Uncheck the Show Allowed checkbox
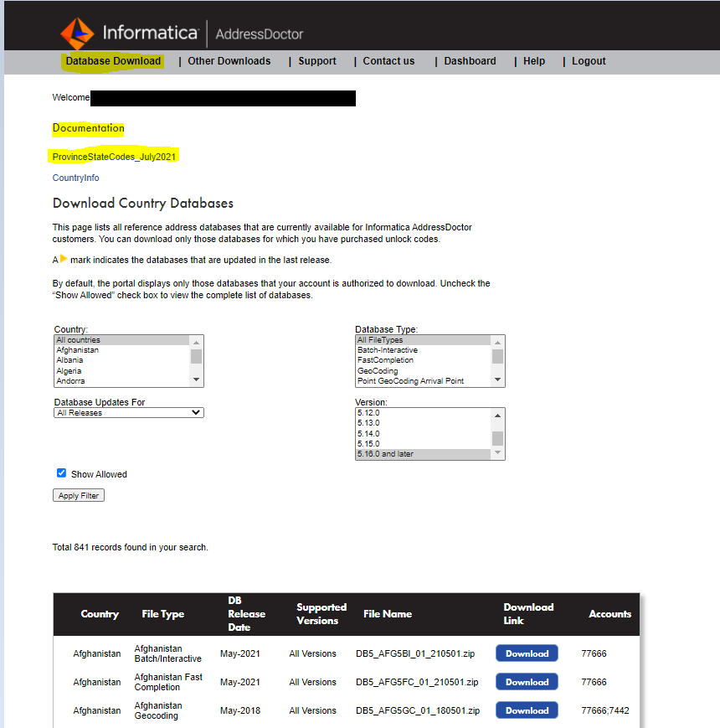Viewport: 720px width, 728px height. coord(61,473)
